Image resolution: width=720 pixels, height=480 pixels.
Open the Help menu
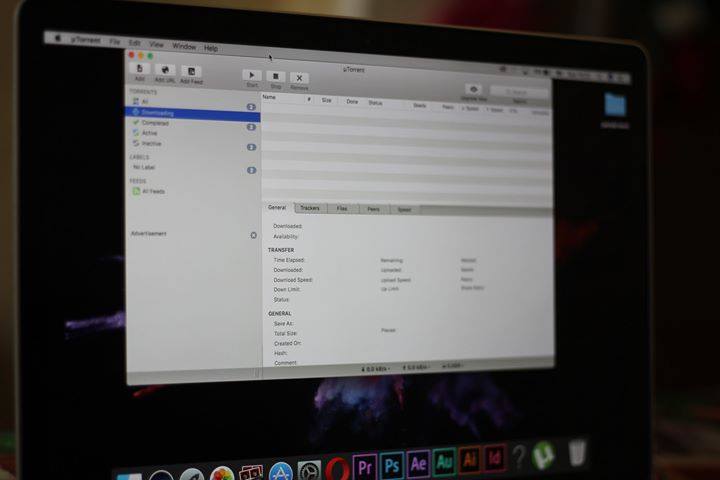[x=211, y=48]
